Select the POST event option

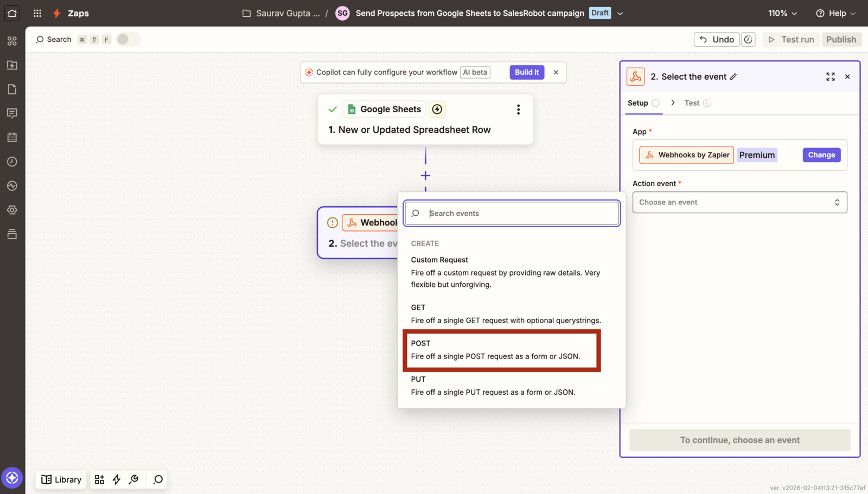point(501,350)
